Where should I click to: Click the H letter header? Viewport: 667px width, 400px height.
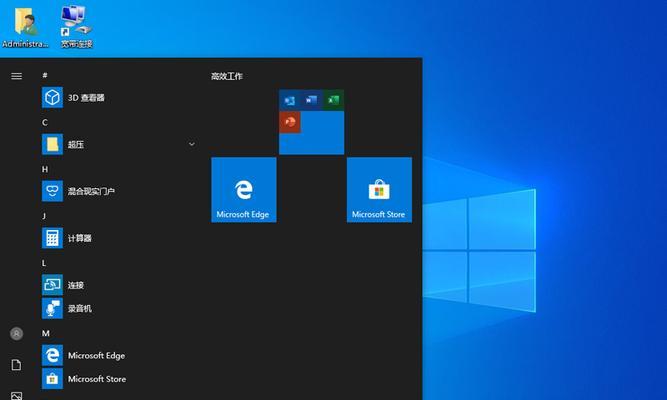[x=45, y=169]
